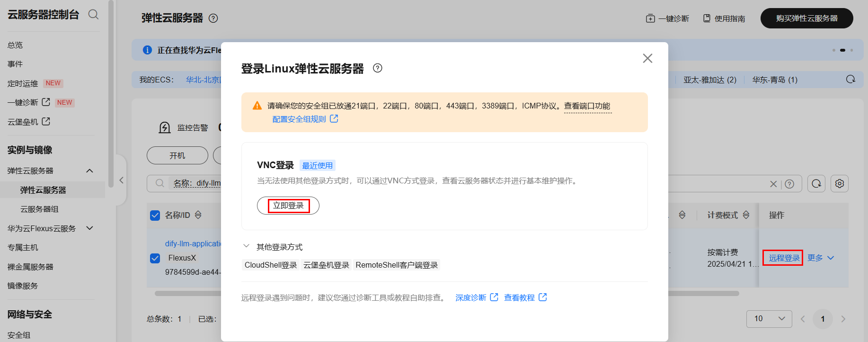Open table settings gear icon
This screenshot has height=342, width=868.
(840, 183)
